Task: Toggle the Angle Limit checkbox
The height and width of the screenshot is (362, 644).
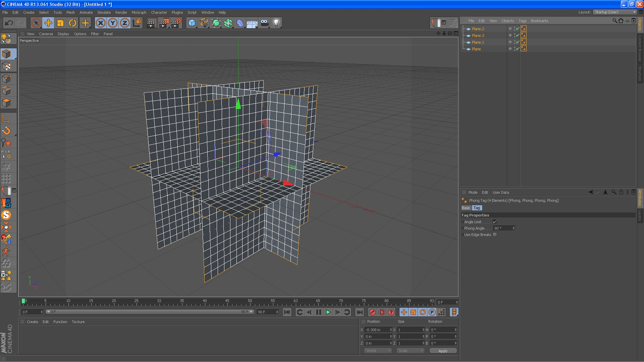Action: [x=495, y=222]
